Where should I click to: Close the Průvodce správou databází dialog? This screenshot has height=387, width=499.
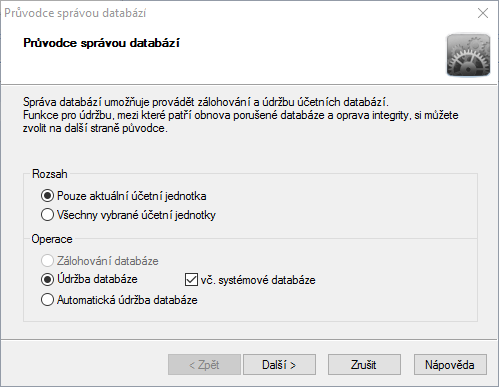click(x=483, y=13)
